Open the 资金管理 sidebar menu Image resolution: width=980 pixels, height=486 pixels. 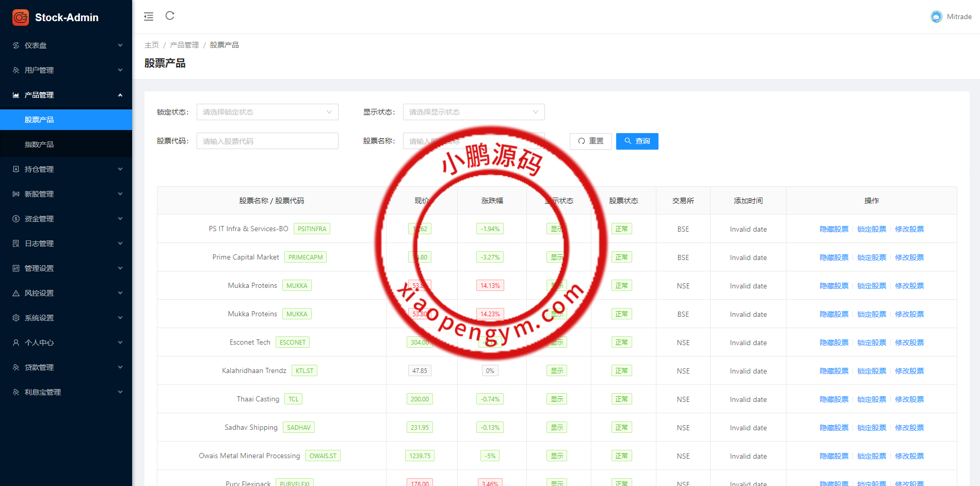coord(66,219)
